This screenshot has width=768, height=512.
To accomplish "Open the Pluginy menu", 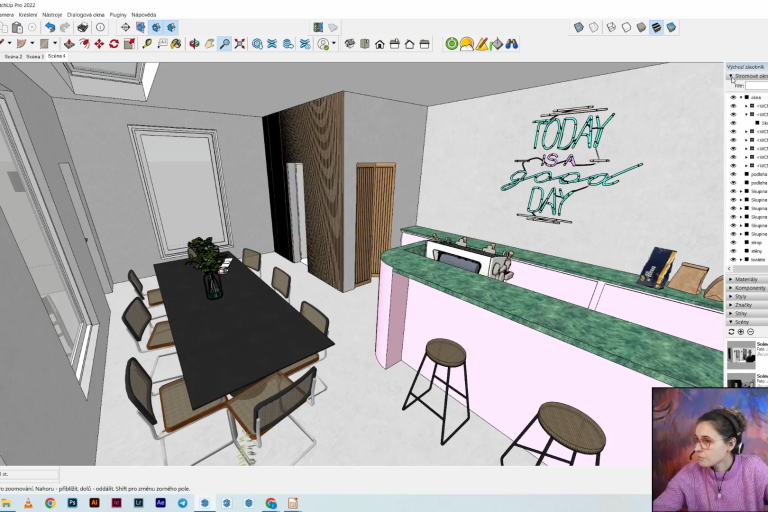I will click(125, 15).
